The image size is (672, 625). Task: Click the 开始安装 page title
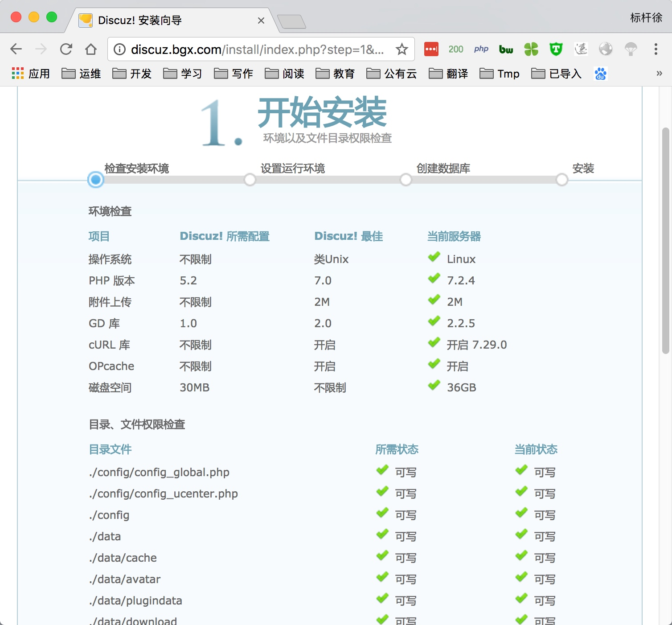(322, 112)
